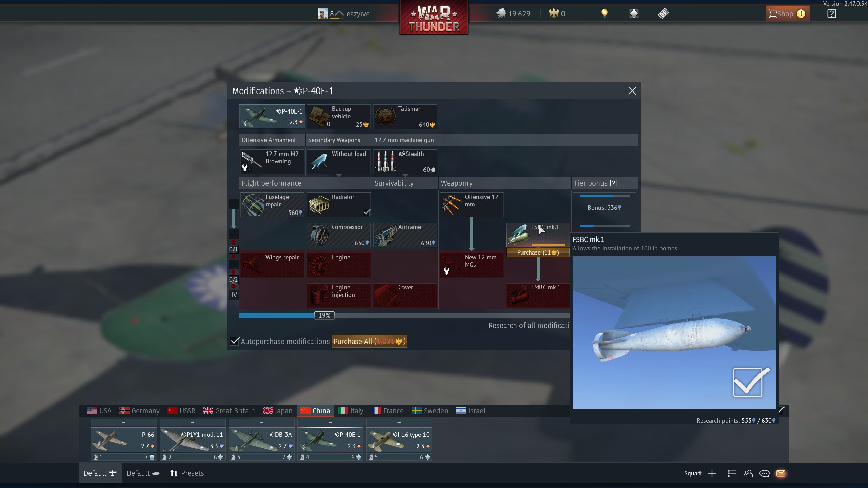The height and width of the screenshot is (488, 868).
Task: Click Purchase (11) button for FSBC mk.1
Action: [538, 252]
